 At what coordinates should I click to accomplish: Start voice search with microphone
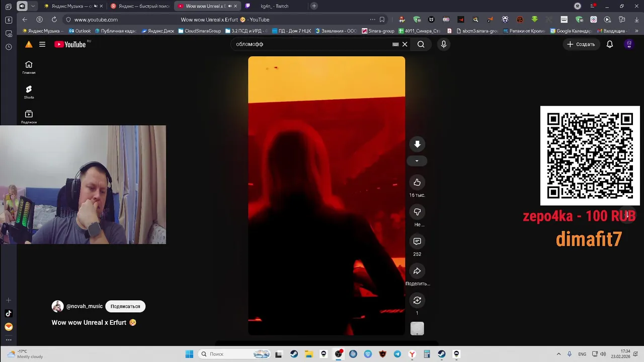pos(443,44)
